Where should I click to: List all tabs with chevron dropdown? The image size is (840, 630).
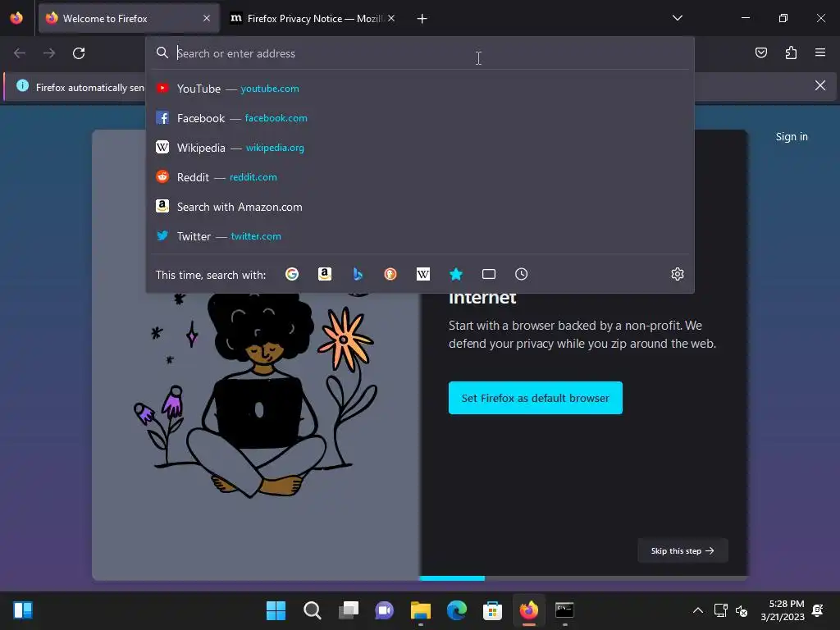677,18
